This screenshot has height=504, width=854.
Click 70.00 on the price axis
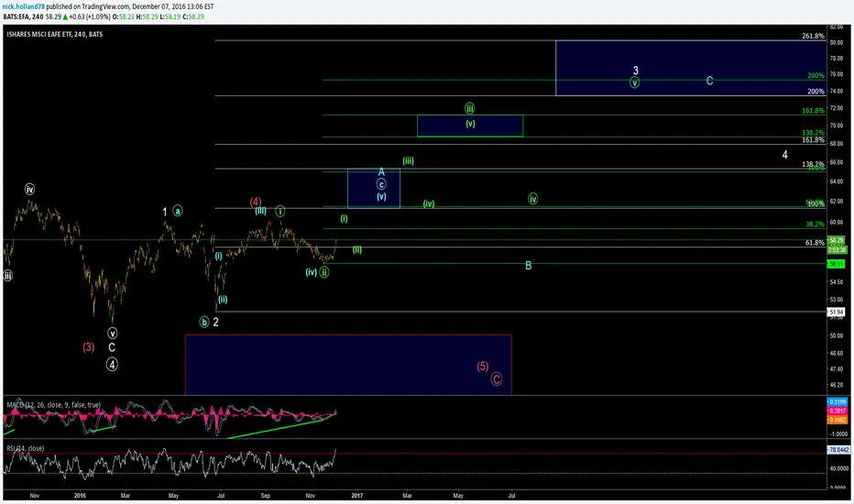836,126
